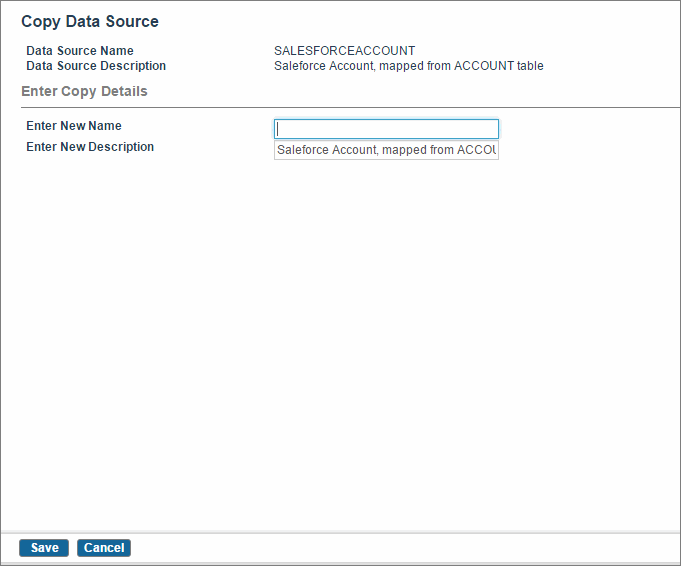The width and height of the screenshot is (681, 566).
Task: Click the Enter Copy Details section heading
Action: pos(84,91)
